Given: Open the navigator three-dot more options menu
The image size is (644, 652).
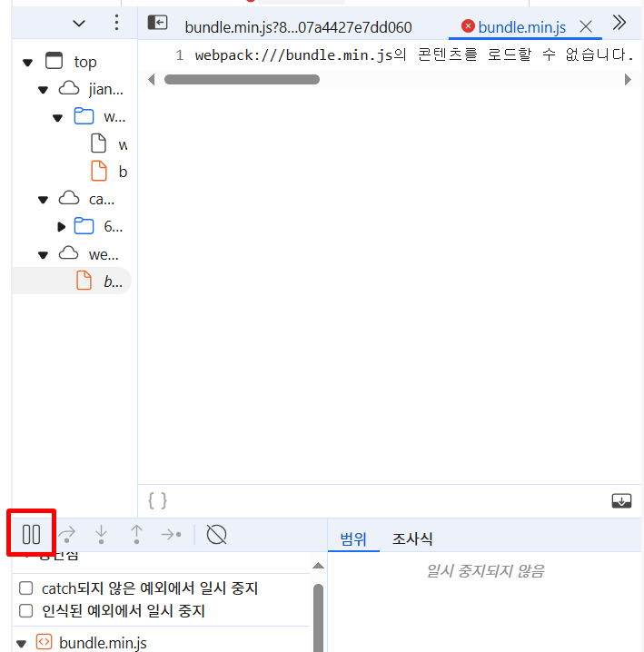Looking at the screenshot, I should [116, 23].
